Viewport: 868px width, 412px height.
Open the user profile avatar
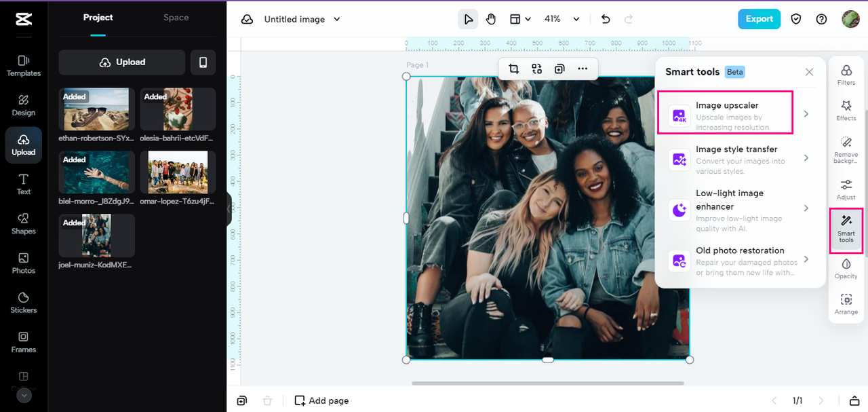pos(850,19)
